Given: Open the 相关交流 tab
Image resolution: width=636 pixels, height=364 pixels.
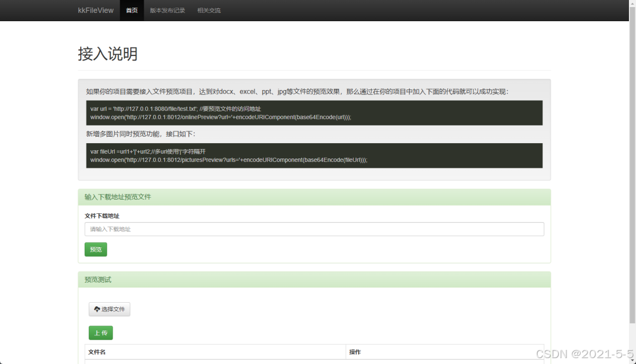Looking at the screenshot, I should click(x=209, y=10).
